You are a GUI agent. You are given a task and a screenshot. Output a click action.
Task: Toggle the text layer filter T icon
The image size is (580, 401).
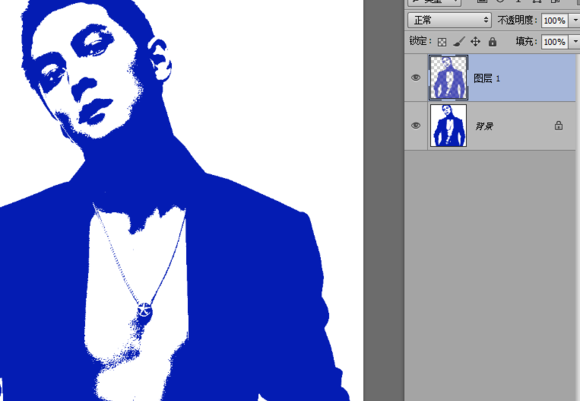(x=518, y=1)
